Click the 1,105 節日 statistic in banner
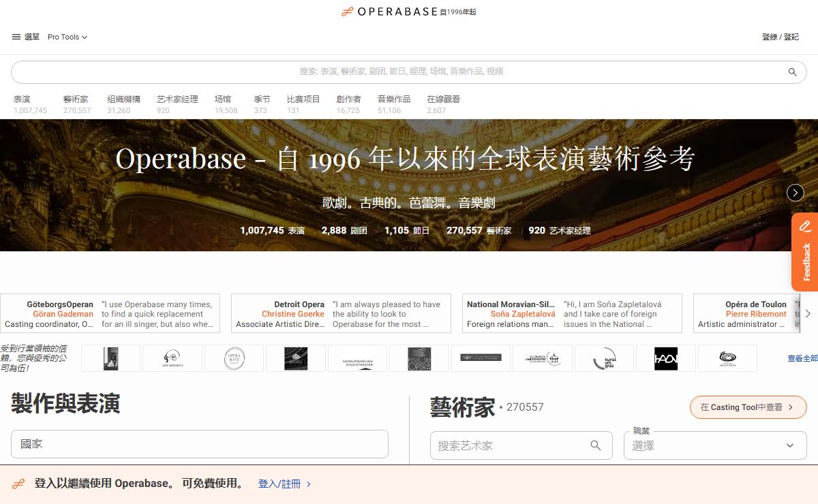Viewport: 818px width, 504px height. point(407,231)
